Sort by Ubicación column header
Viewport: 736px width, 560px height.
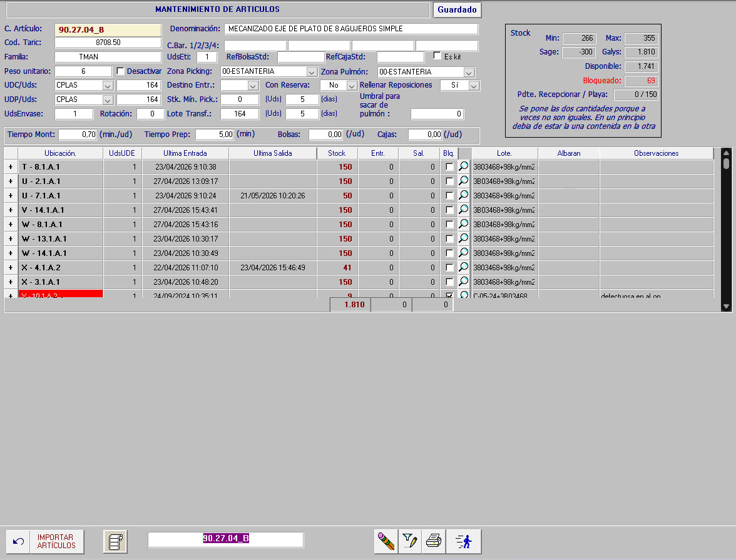point(61,153)
